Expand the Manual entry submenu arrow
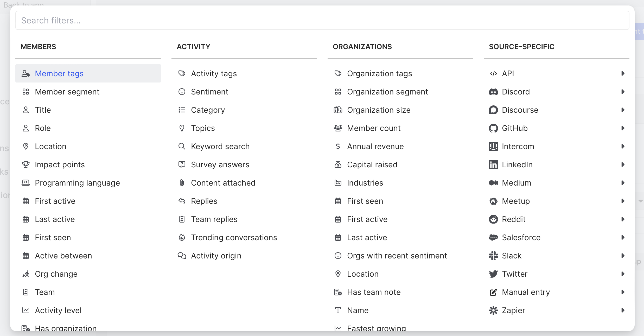 coord(623,292)
